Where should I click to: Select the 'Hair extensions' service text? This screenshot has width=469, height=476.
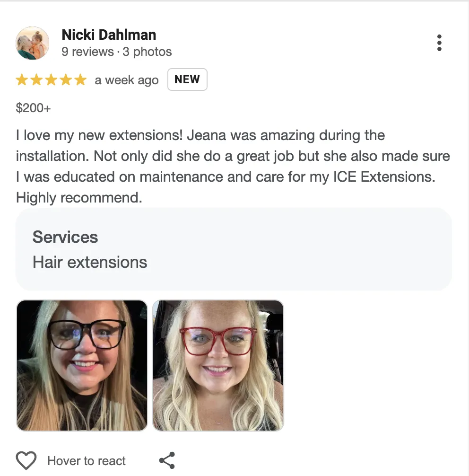[x=90, y=262]
